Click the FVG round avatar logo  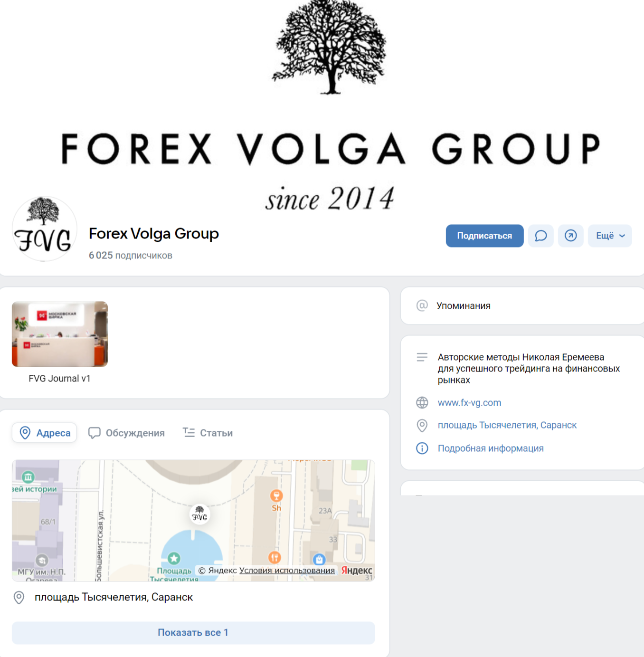pyautogui.click(x=44, y=229)
